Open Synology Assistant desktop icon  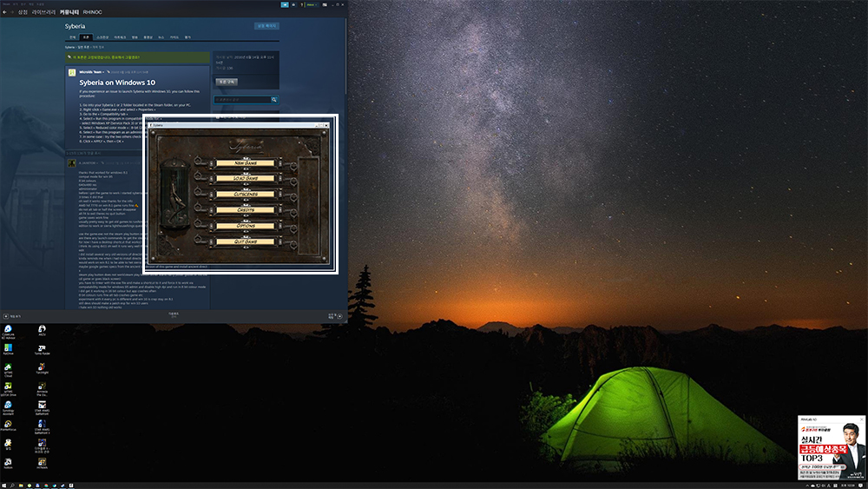[x=8, y=408]
